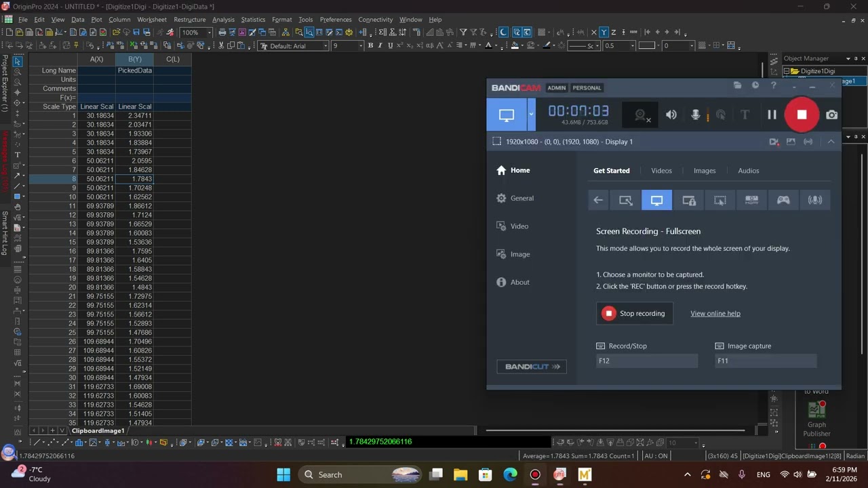Collapse the Bandicam display info bar chevron
Screen dimensions: 868x488
831,142
